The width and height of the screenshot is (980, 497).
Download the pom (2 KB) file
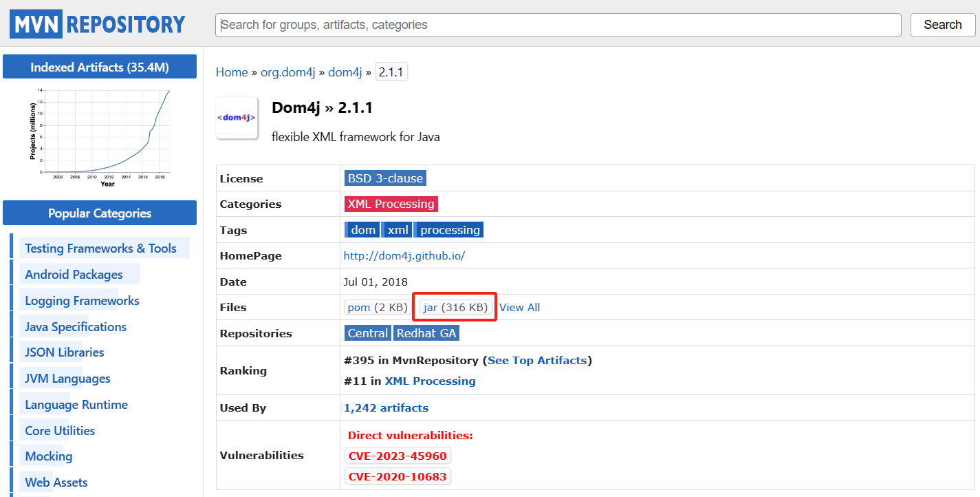(378, 308)
